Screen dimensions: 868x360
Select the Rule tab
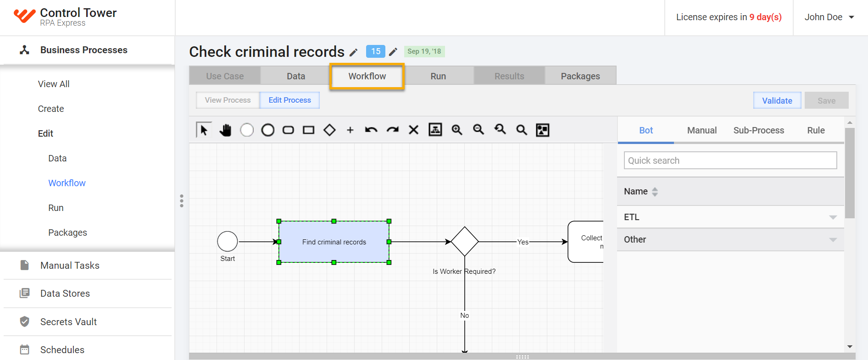pyautogui.click(x=816, y=130)
